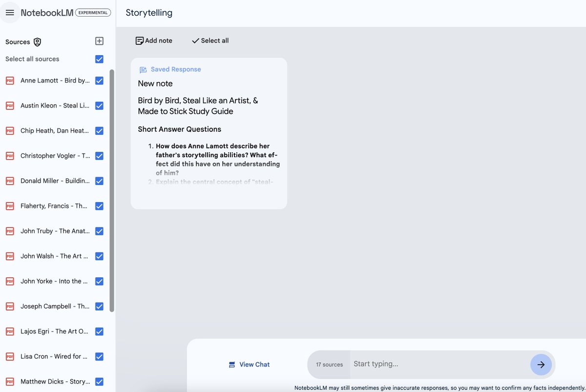
Task: Open John Walsh - The Art source
Action: tap(55, 256)
